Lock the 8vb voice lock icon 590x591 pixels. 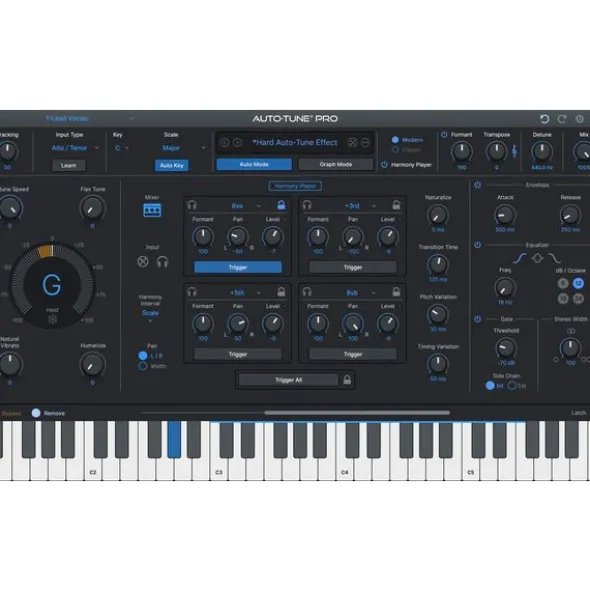tap(396, 291)
